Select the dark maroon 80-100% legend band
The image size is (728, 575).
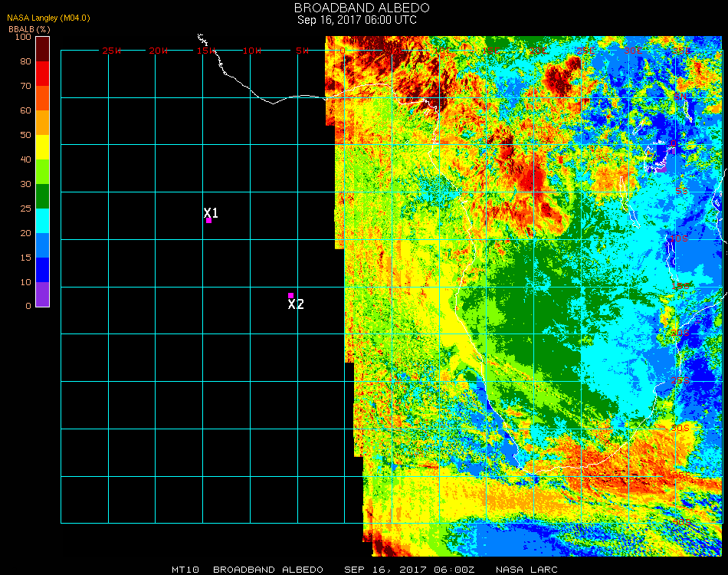pyautogui.click(x=43, y=49)
